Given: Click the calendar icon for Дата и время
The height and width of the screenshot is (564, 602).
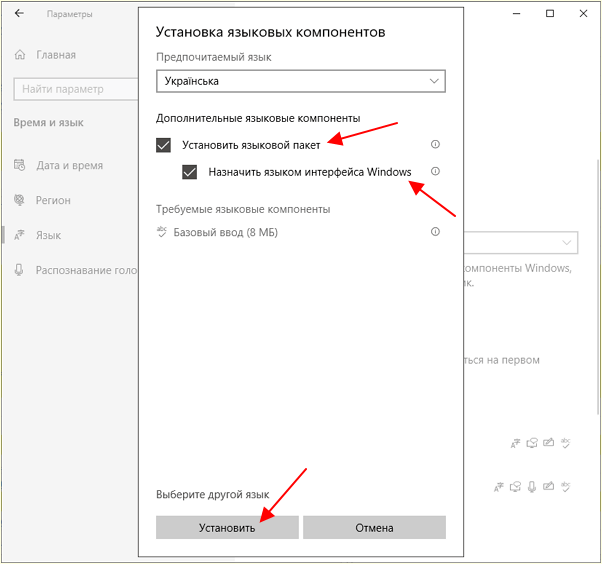Looking at the screenshot, I should (x=20, y=165).
